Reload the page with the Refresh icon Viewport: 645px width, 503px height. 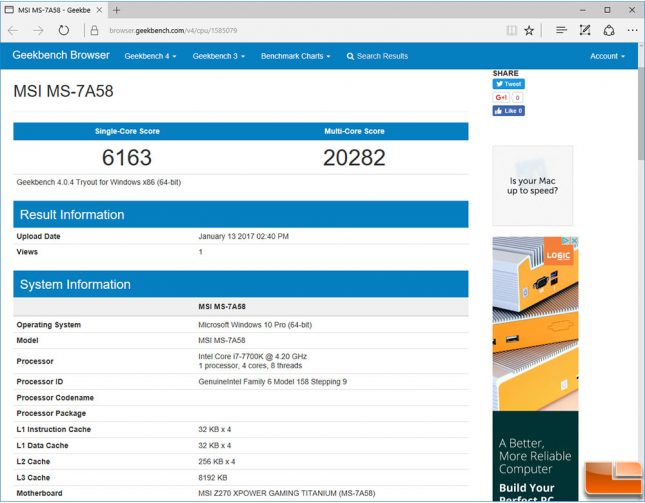63,30
